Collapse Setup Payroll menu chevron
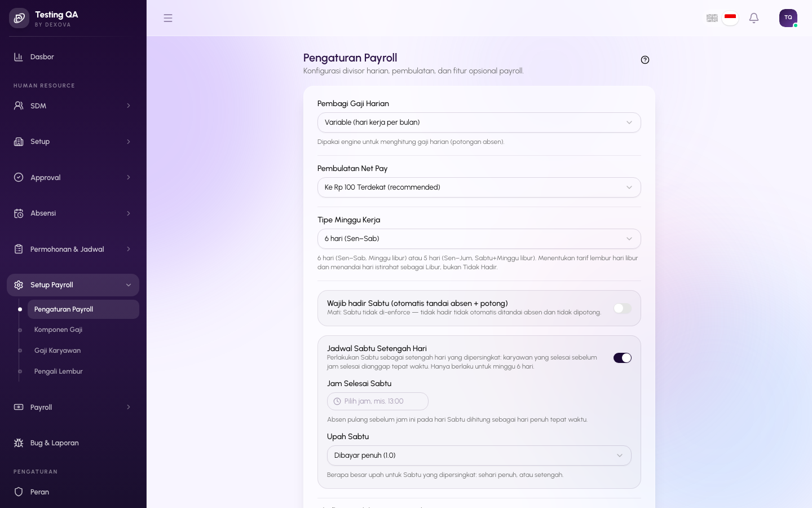The width and height of the screenshot is (812, 508). coord(129,285)
